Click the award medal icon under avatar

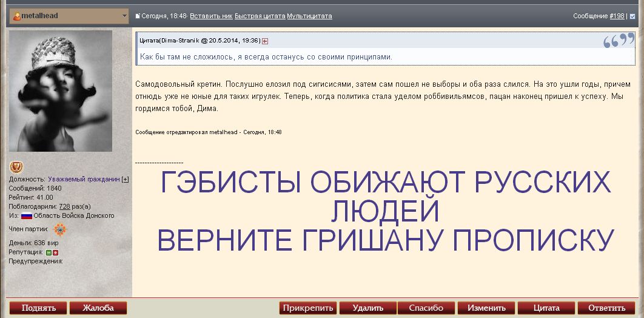point(16,167)
